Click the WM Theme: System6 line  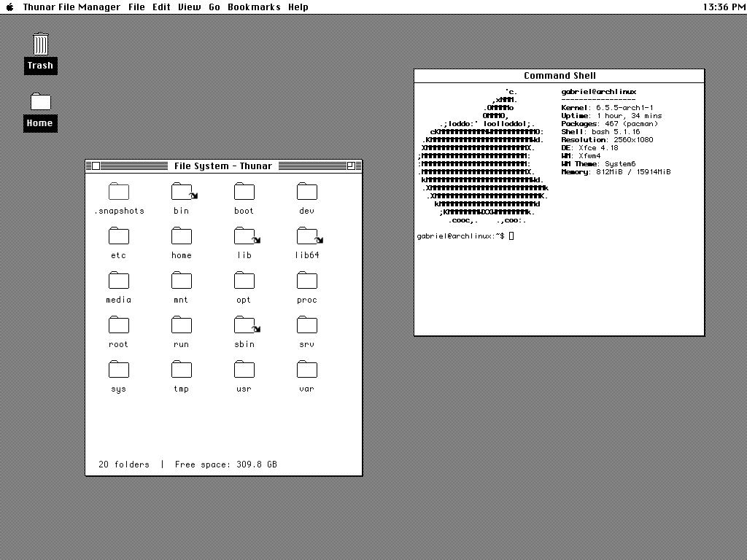pyautogui.click(x=599, y=164)
